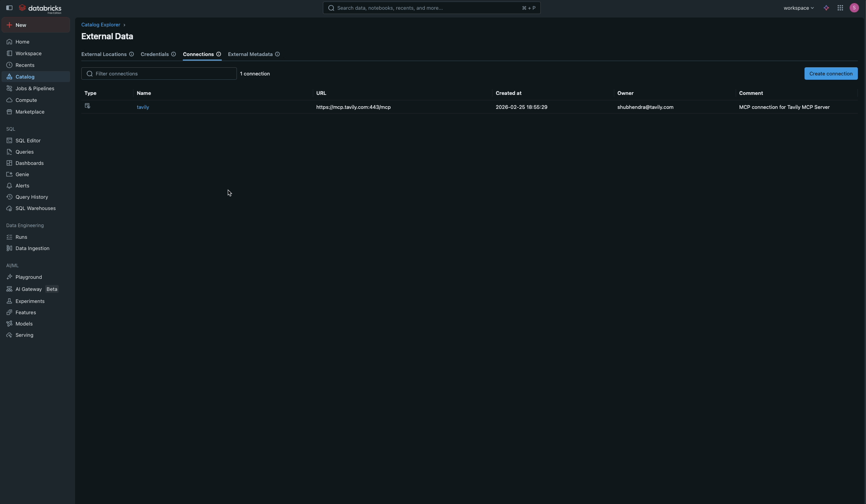Viewport: 866px width, 504px height.
Task: Click the Create connection button
Action: [831, 73]
